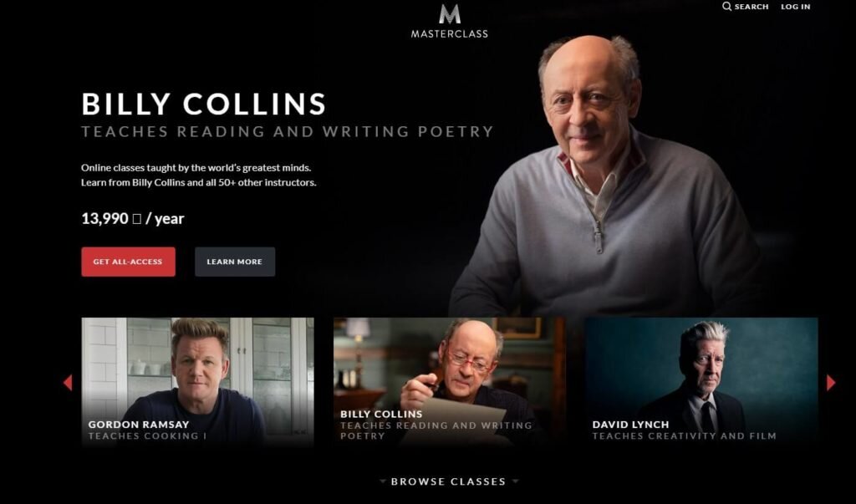Screen dimensions: 856x504
Task: Show previous classes with left red arrow
Action: tap(68, 383)
